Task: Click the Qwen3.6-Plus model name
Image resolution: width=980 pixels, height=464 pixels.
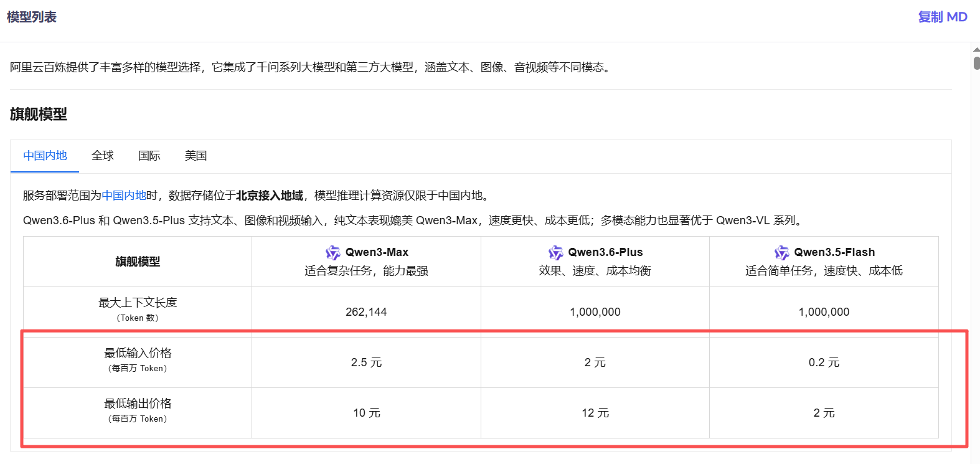Action: [605, 252]
